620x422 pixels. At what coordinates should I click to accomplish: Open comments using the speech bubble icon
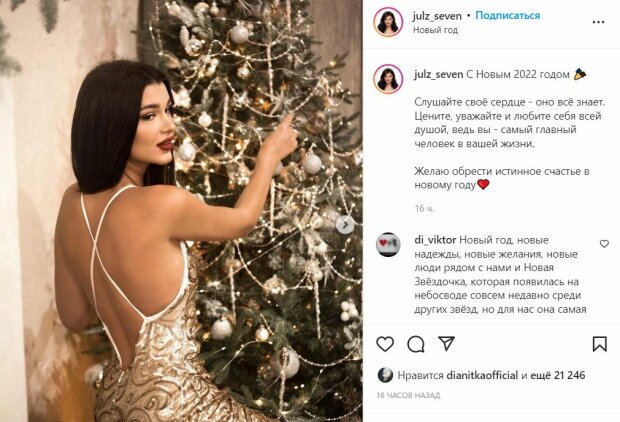(416, 344)
